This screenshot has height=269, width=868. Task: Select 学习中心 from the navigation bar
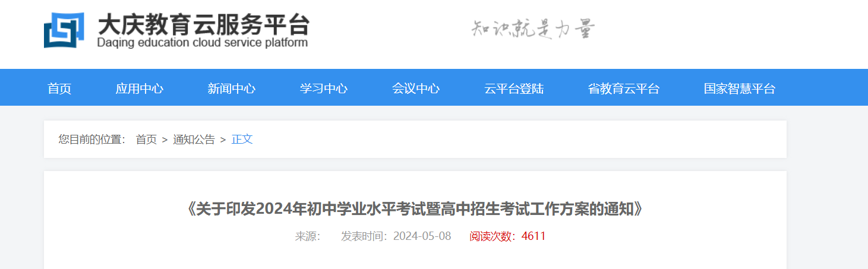[x=324, y=89]
